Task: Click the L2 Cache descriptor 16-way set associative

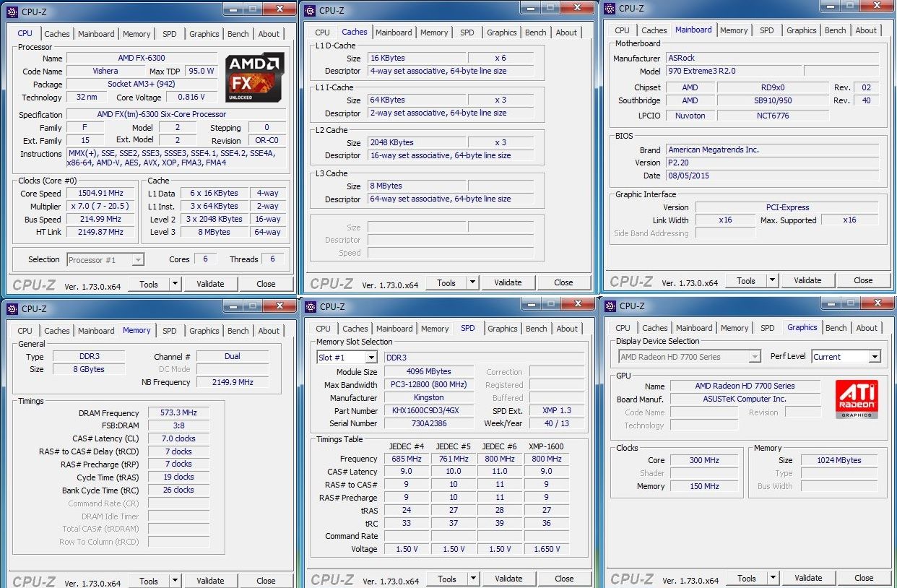Action: click(451, 155)
